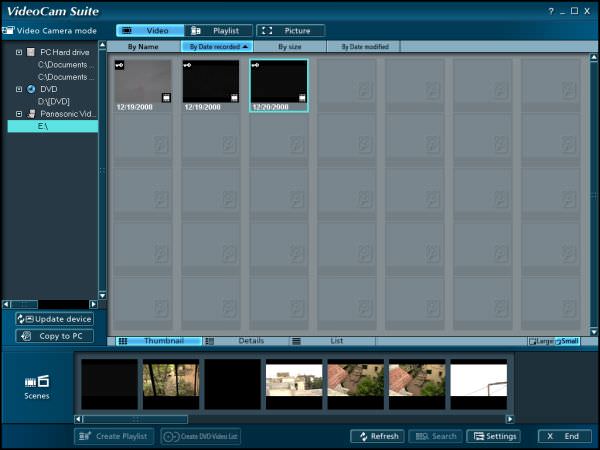Select the Panasonic Vid... device entry
This screenshot has height=450, width=600.
point(68,114)
